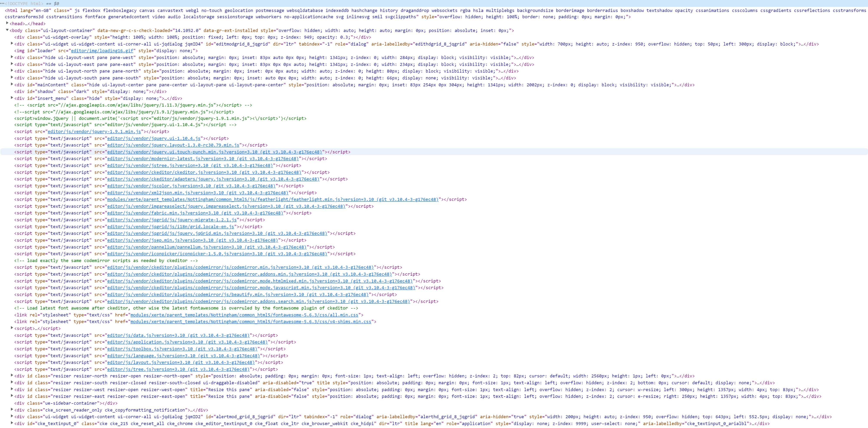868x428 pixels.
Task: Open the iconpicker-1.5.0.js link
Action: [x=217, y=254]
